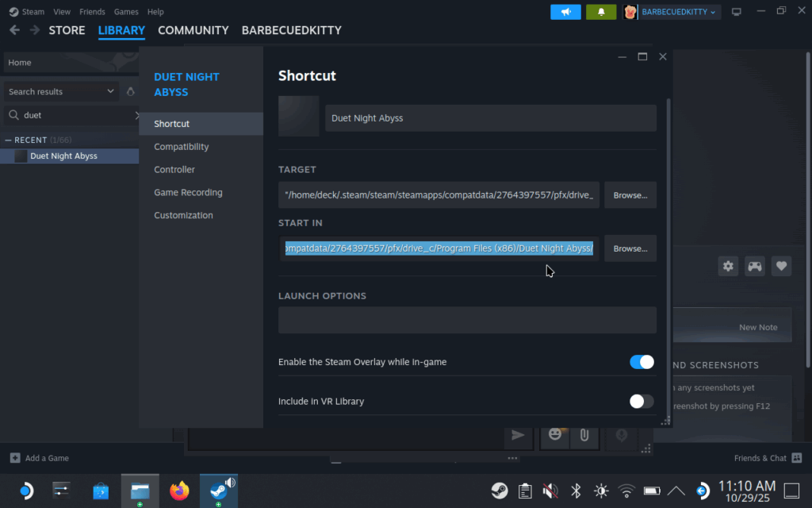Image resolution: width=812 pixels, height=508 pixels.
Task: Disable the Steam Overlay while in-game
Action: pos(641,362)
